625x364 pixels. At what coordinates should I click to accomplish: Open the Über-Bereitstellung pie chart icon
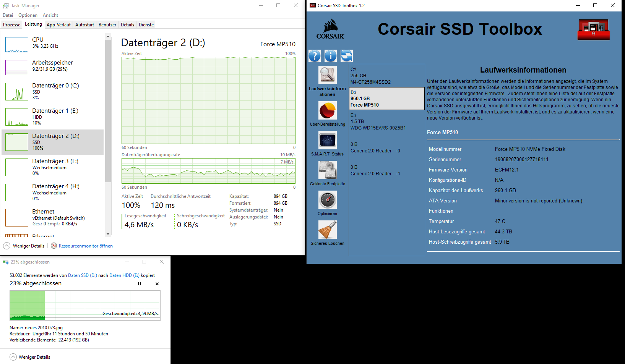(328, 110)
